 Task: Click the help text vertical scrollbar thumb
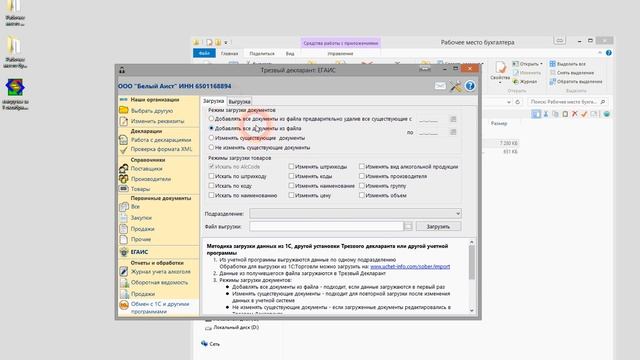[x=472, y=262]
